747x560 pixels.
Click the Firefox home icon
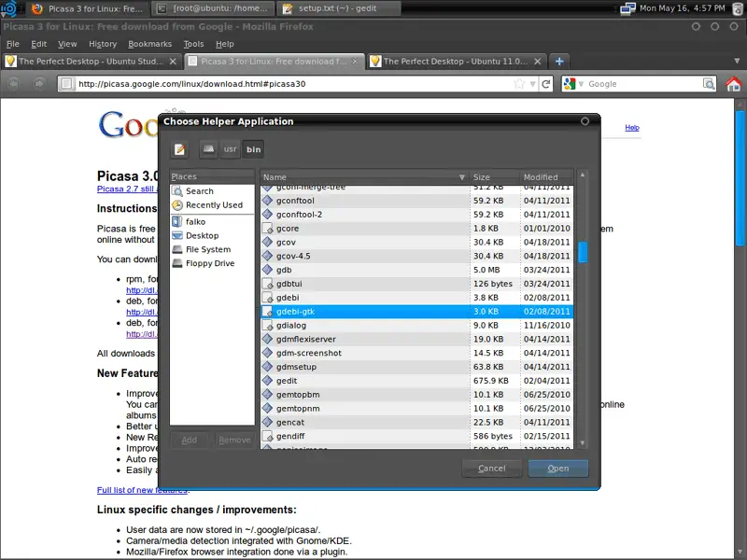pyautogui.click(x=734, y=84)
